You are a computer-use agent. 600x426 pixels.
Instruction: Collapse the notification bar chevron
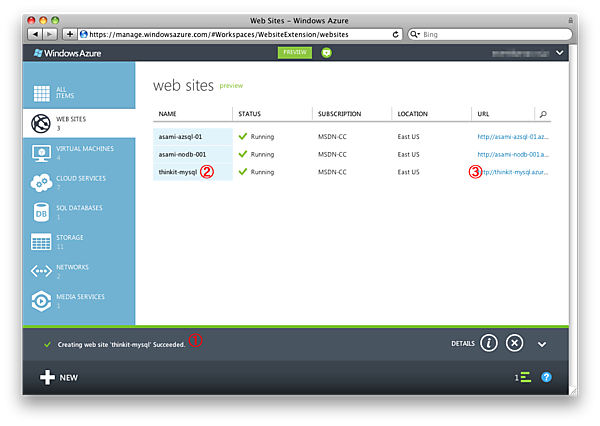(x=542, y=344)
